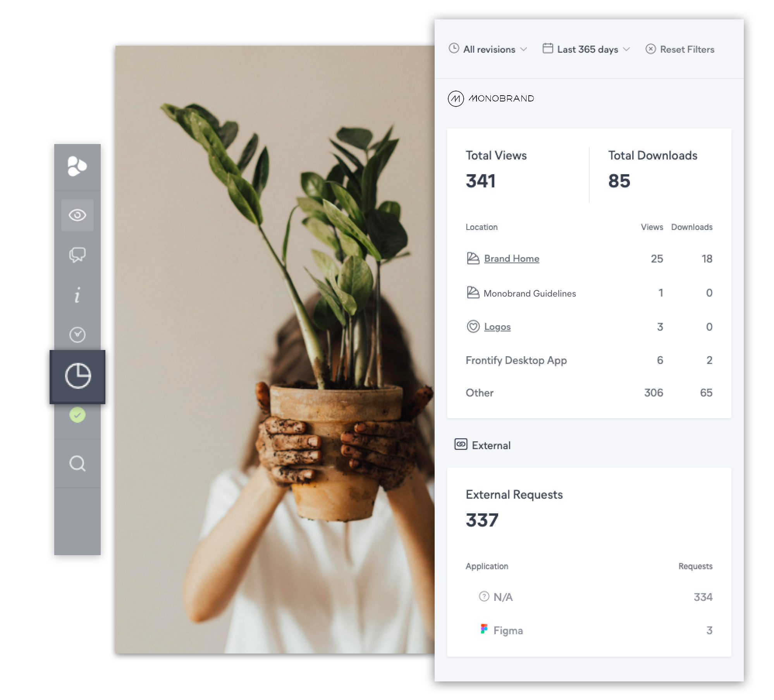Click the green checkmark status icon

(77, 415)
